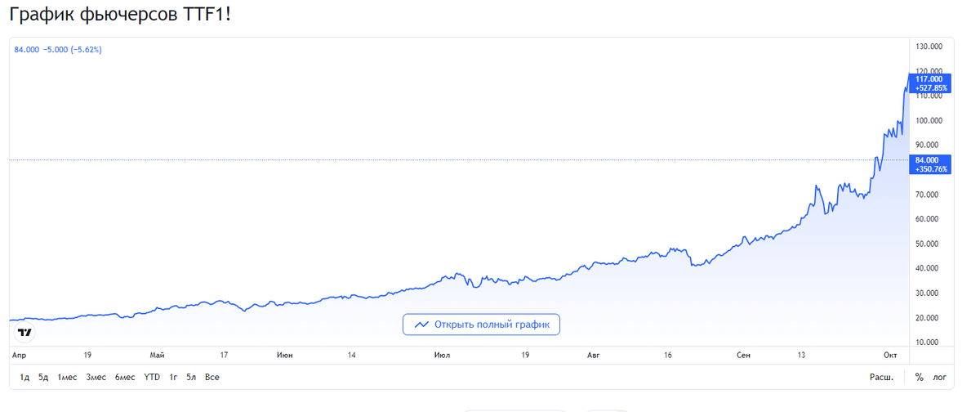Click the Окт label on the time axis
The image size is (980, 412).
tap(890, 355)
